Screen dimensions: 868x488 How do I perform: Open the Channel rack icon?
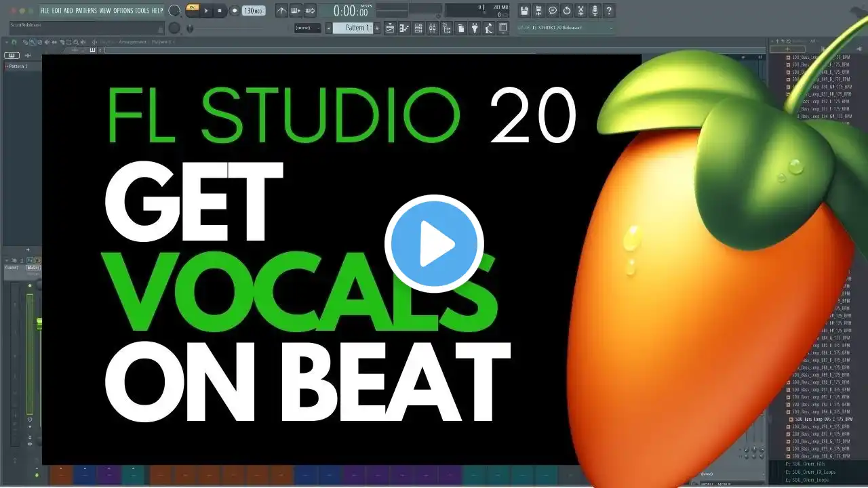coord(418,28)
